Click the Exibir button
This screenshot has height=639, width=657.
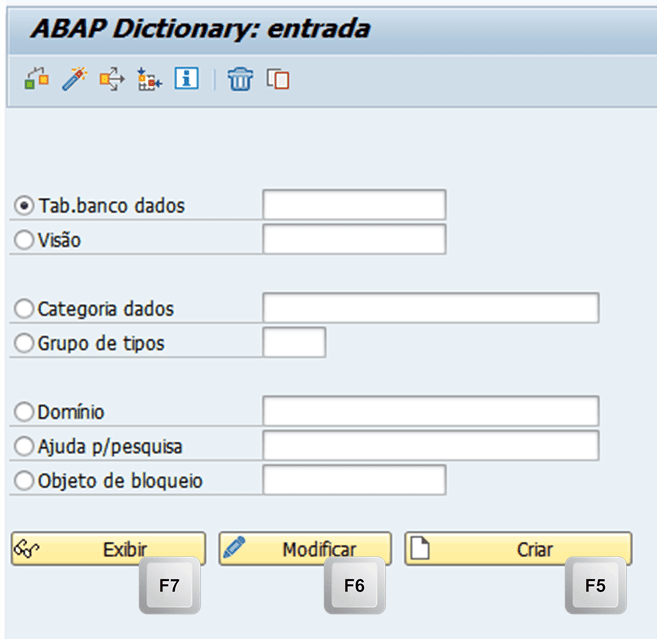tap(109, 548)
